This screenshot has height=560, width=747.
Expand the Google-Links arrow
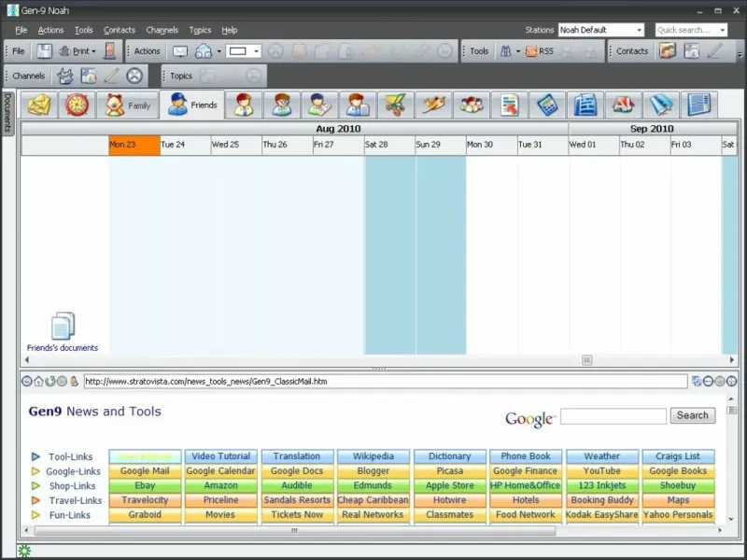(x=35, y=471)
